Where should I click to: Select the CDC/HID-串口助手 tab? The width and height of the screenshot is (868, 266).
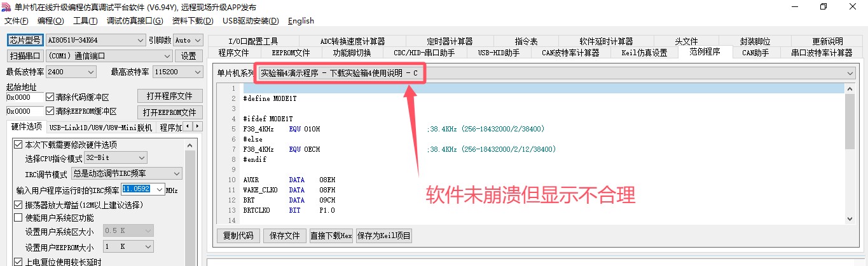424,53
